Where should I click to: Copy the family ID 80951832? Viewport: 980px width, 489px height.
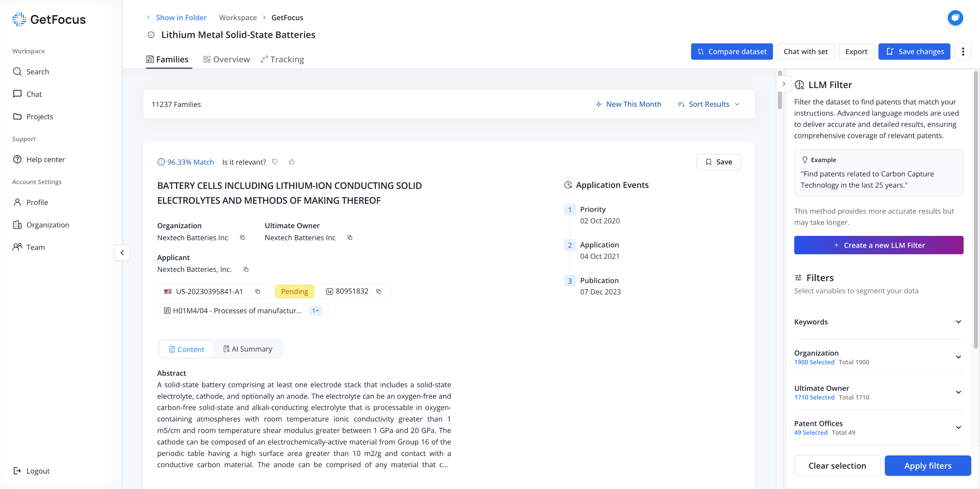tap(379, 291)
